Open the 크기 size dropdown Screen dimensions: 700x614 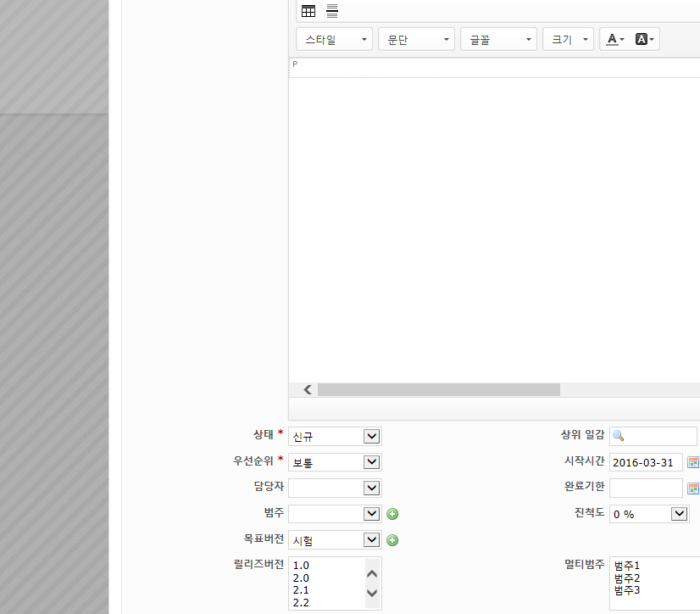[x=568, y=39]
